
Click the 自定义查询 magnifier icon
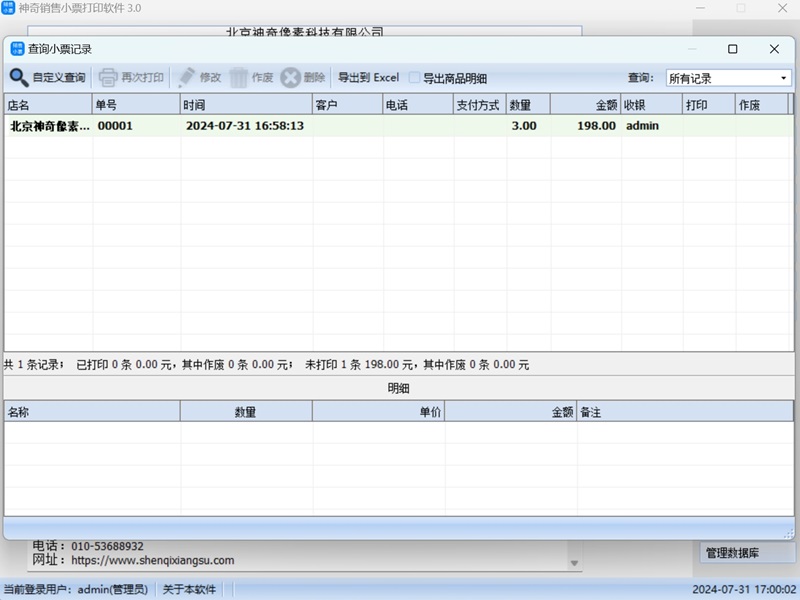point(19,77)
